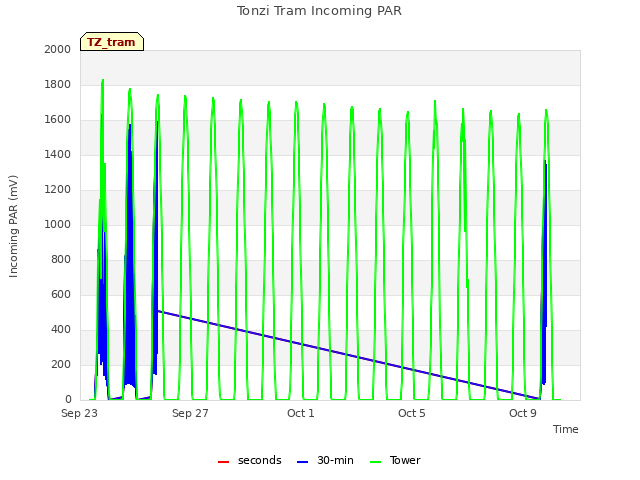The width and height of the screenshot is (640, 480).
Task: Click the Oct 1 x-axis label
Action: pos(301,413)
